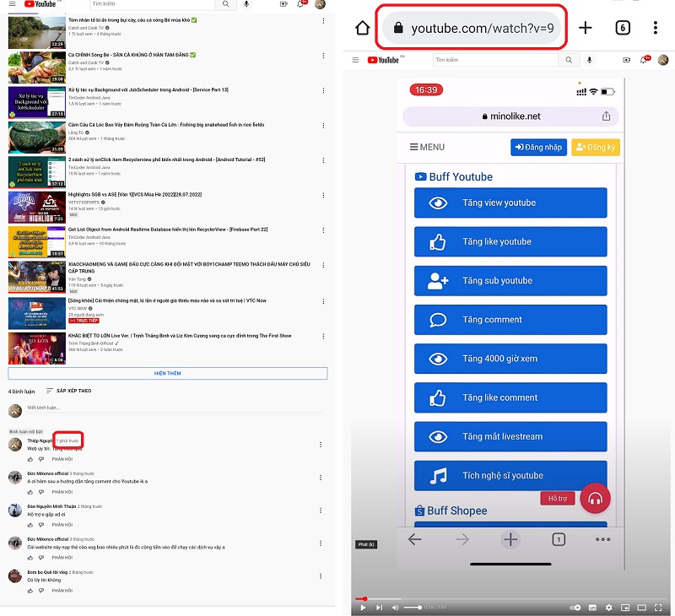Toggle theater mode in the player
The height and width of the screenshot is (616, 675).
point(641,608)
